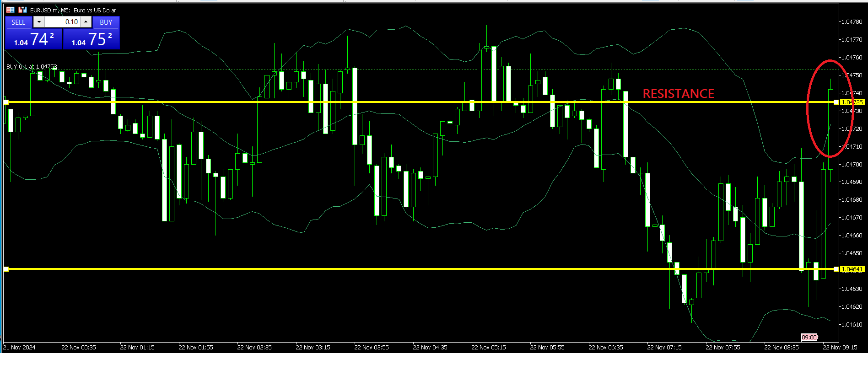Click the yellow 1.04735 price tag
868x370 pixels.
852,102
